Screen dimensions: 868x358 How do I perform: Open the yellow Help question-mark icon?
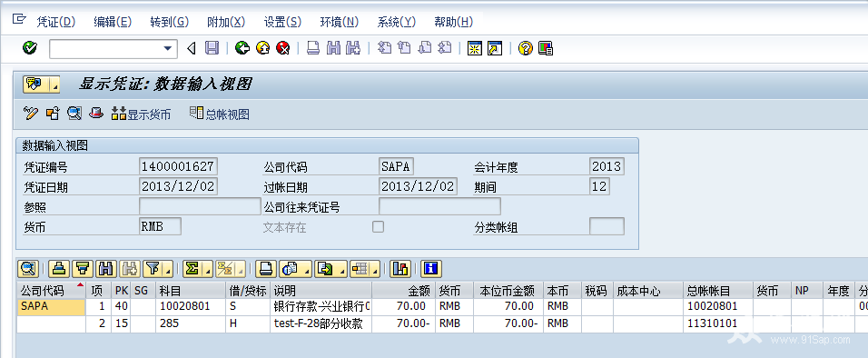[526, 48]
